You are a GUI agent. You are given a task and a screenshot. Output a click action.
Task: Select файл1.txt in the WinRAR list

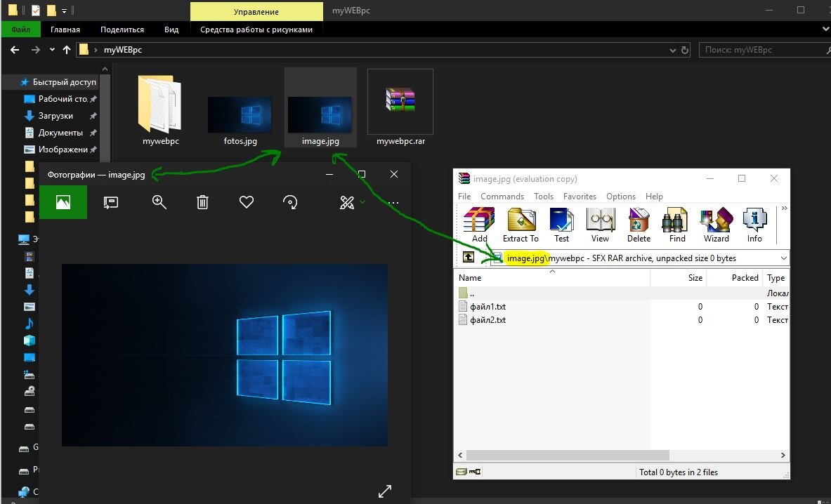click(483, 307)
